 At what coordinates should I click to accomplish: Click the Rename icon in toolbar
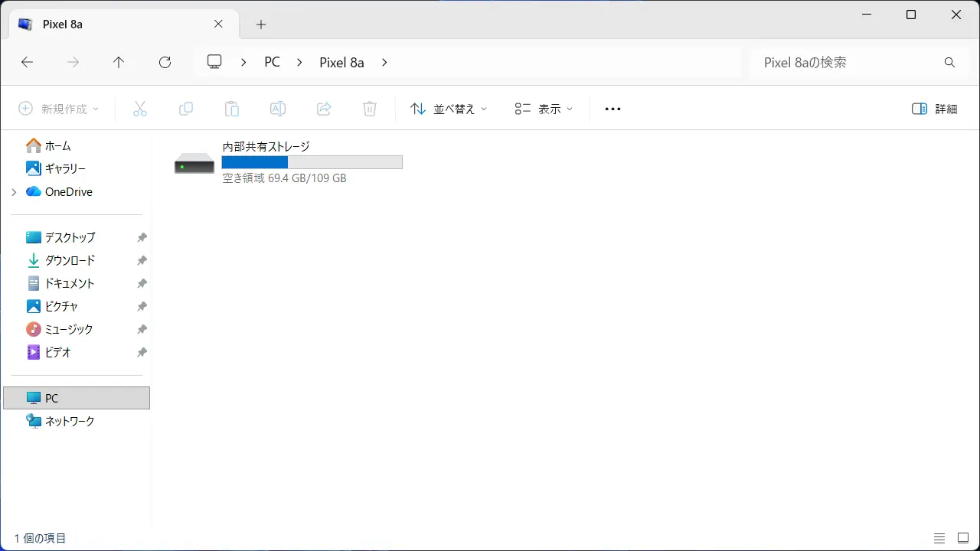[278, 109]
